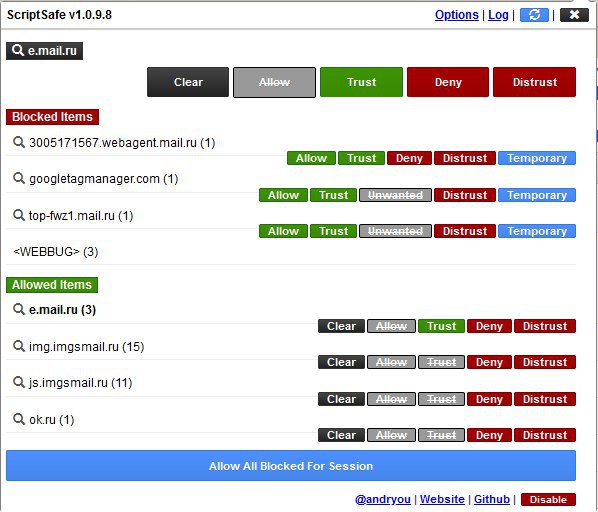Click Allow All Blocked For Session

[291, 465]
